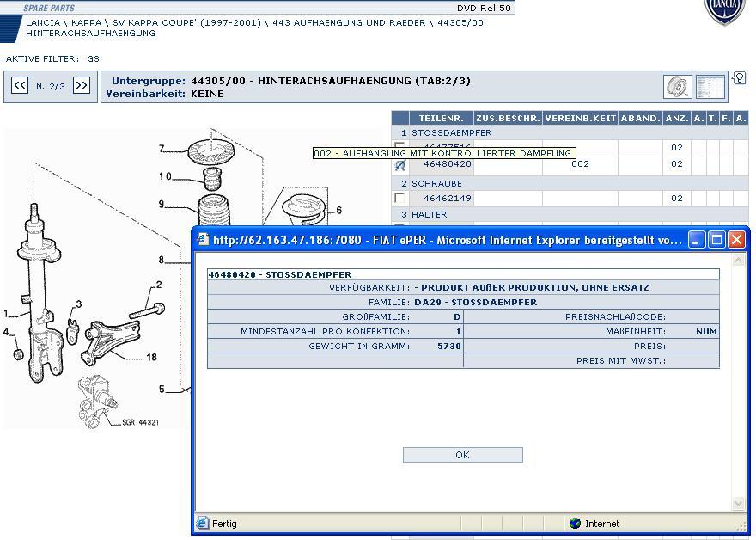Click the ABÄND. column header
The width and height of the screenshot is (756, 540).
(641, 118)
